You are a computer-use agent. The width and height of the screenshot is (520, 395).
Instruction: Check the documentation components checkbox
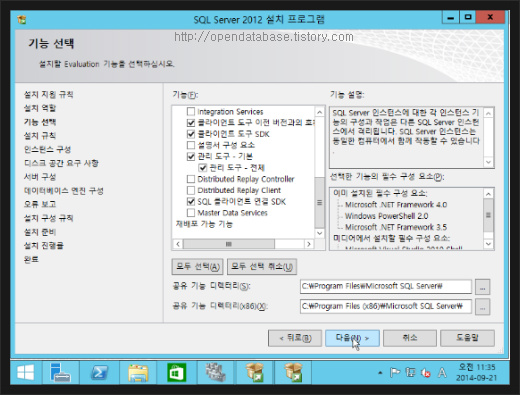(191, 145)
